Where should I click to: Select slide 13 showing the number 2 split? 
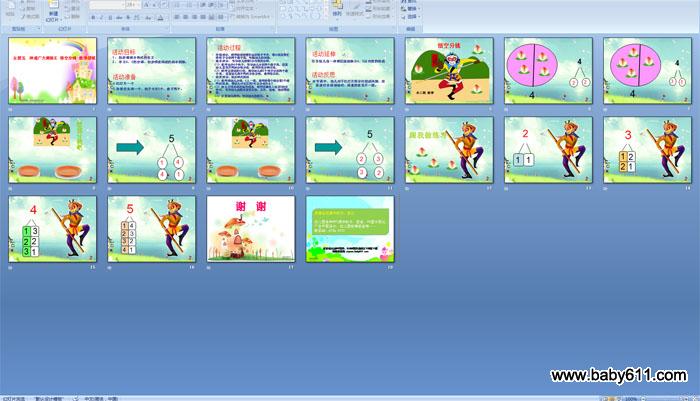click(548, 150)
